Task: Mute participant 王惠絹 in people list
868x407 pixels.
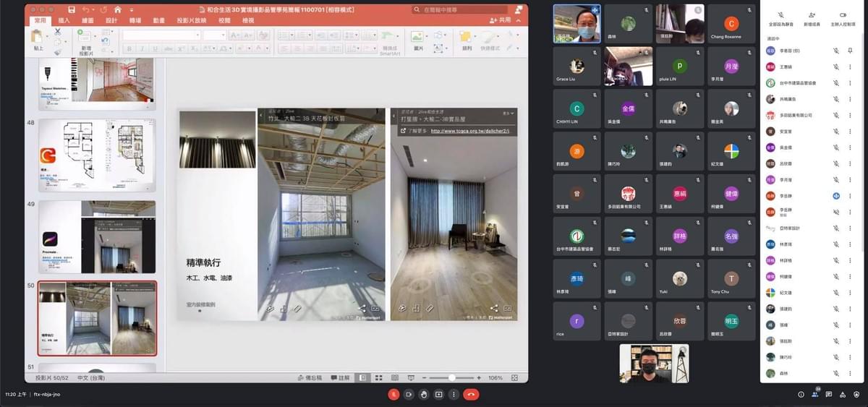Action: pos(835,67)
